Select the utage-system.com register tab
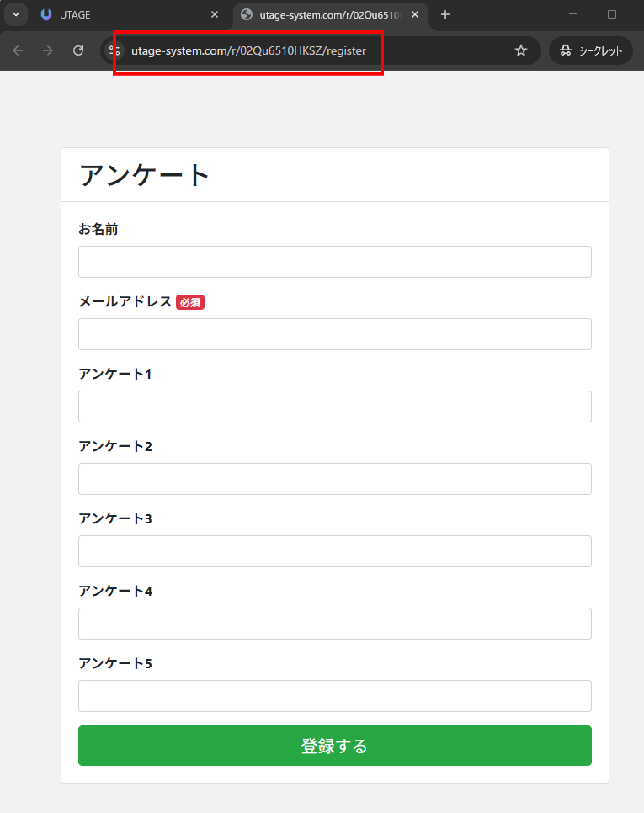This screenshot has width=644, height=813. point(324,14)
